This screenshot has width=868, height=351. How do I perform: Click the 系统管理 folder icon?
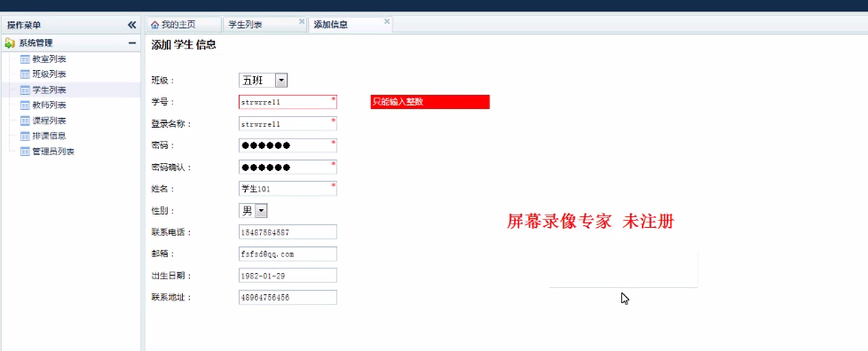click(x=10, y=43)
